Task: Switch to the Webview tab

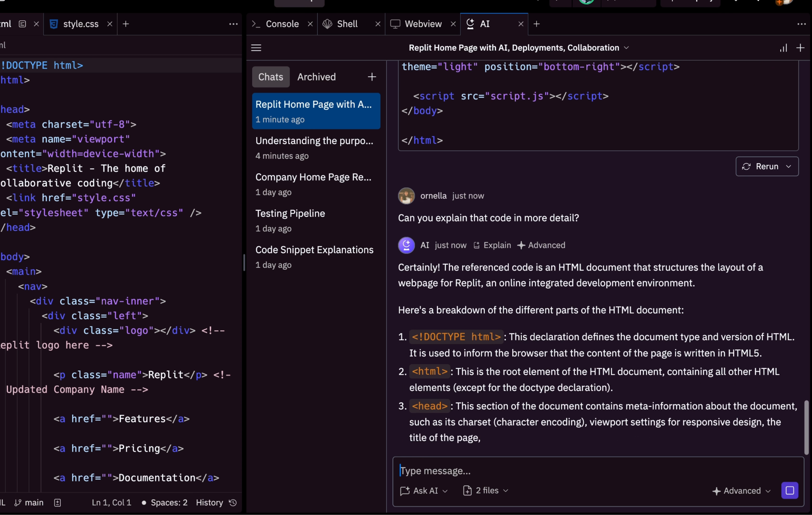Action: point(423,24)
